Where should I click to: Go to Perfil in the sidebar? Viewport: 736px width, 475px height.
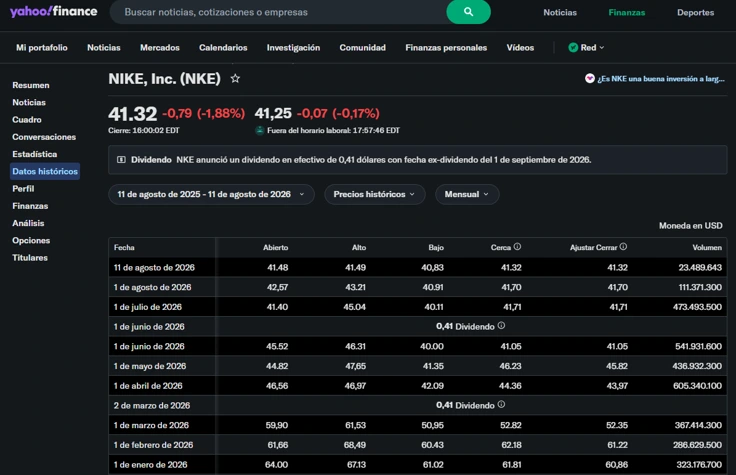(x=23, y=189)
